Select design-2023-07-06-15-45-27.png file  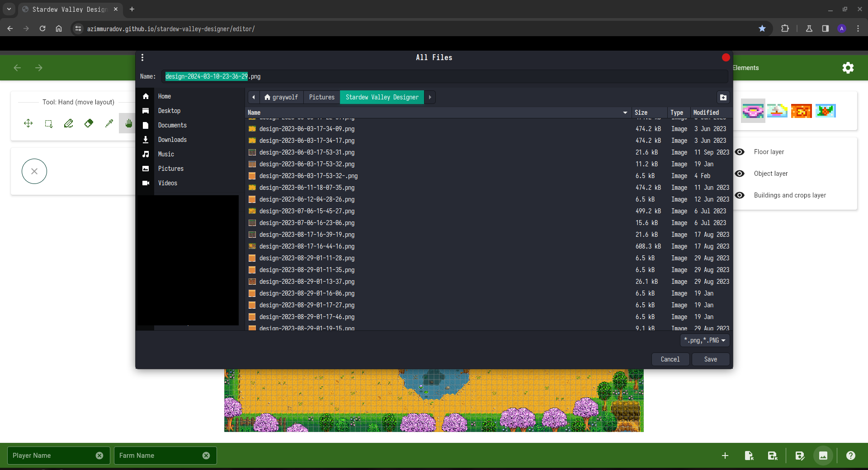(x=488, y=211)
